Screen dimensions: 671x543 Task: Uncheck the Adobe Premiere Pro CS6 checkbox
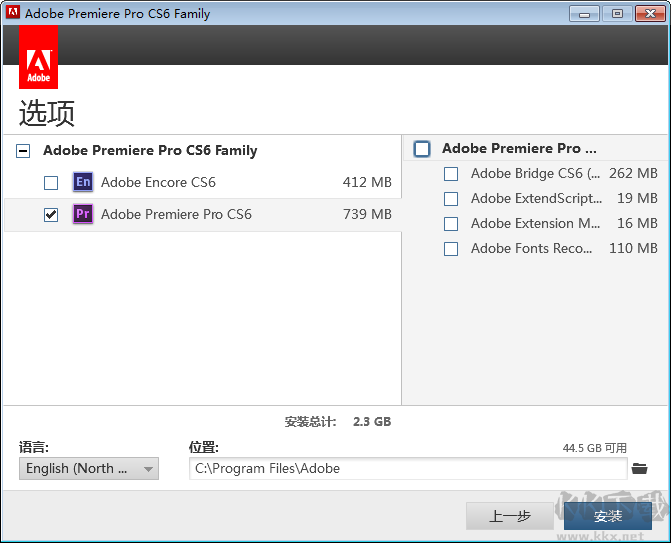[x=51, y=215]
